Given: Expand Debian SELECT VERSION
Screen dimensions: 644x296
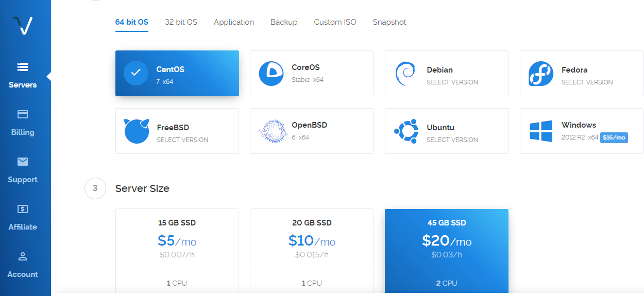Looking at the screenshot, I should point(452,82).
